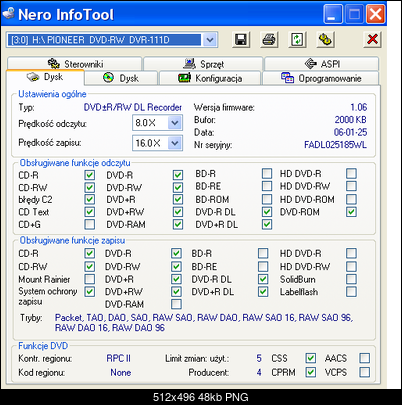
Task: Click Kod regionu value None
Action: point(121,372)
